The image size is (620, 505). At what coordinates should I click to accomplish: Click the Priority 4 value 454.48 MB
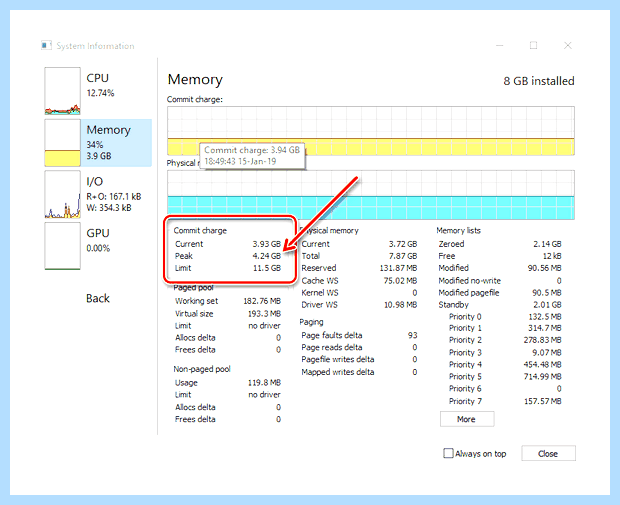pos(542,365)
